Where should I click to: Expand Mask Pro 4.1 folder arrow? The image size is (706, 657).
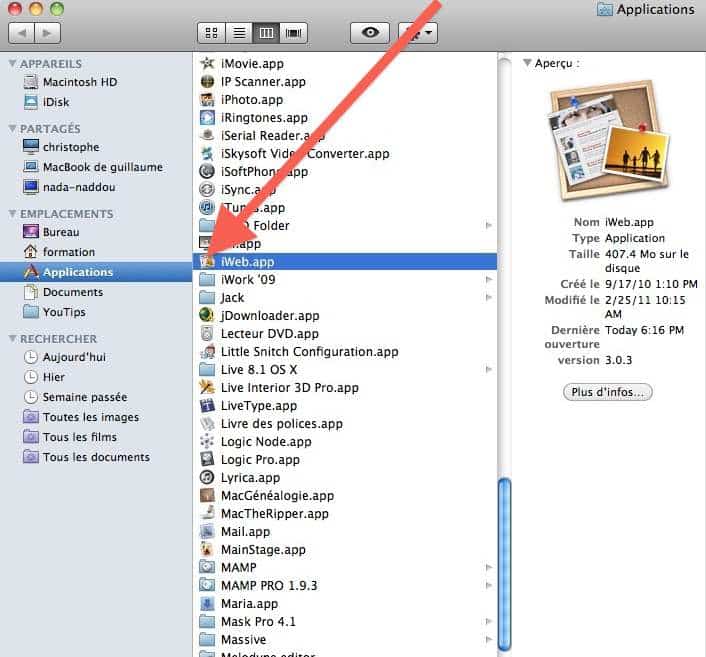pyautogui.click(x=489, y=621)
